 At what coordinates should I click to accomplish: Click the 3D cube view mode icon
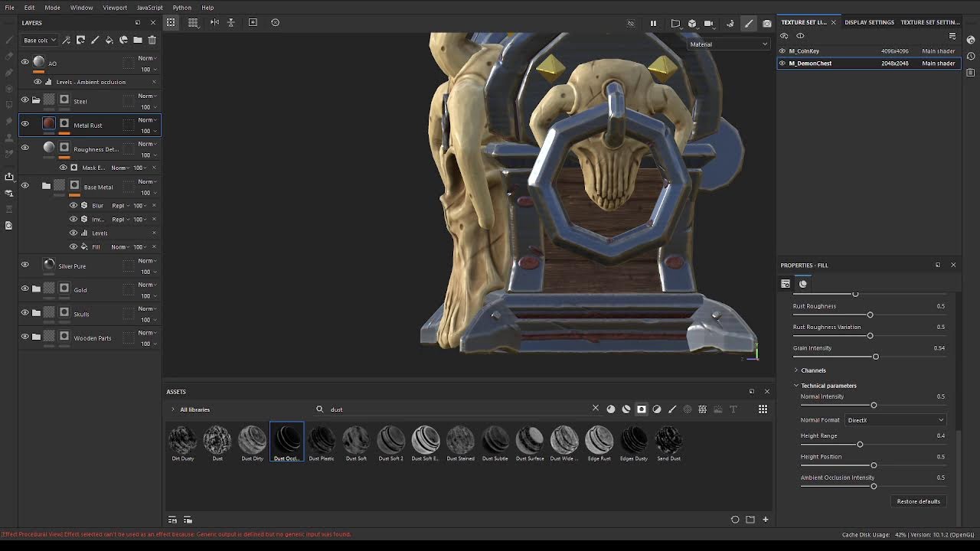point(692,23)
